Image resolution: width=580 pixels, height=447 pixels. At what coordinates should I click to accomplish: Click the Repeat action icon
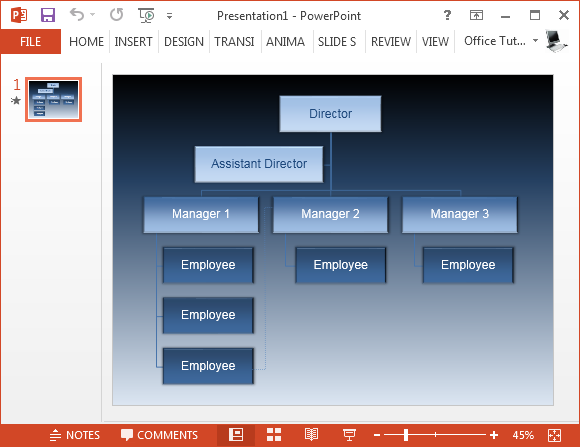point(117,15)
